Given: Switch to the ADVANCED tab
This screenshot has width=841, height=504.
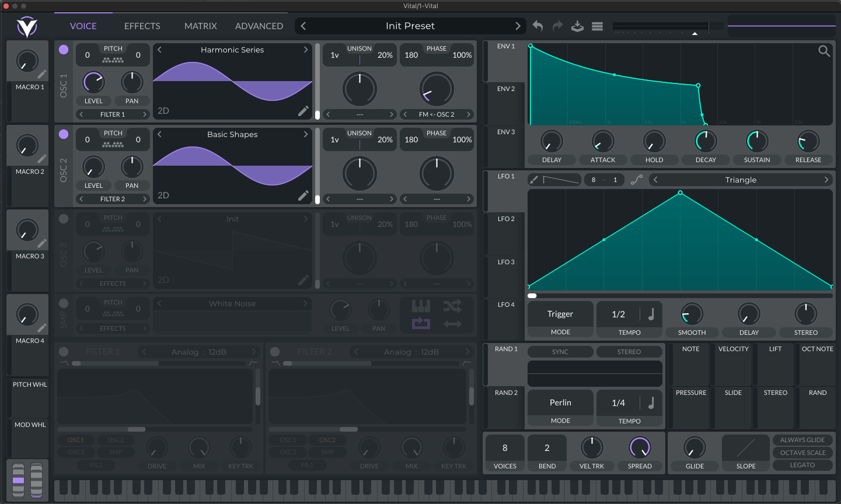Looking at the screenshot, I should click(x=259, y=26).
